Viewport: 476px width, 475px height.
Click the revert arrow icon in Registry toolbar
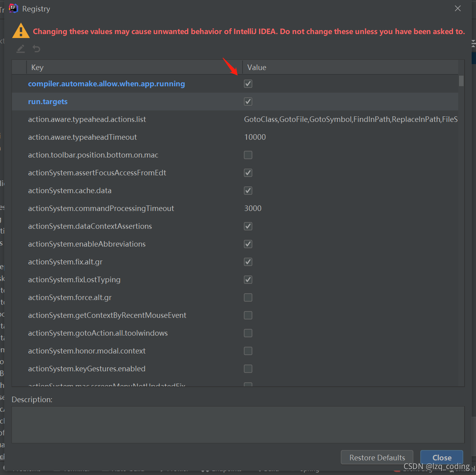36,49
